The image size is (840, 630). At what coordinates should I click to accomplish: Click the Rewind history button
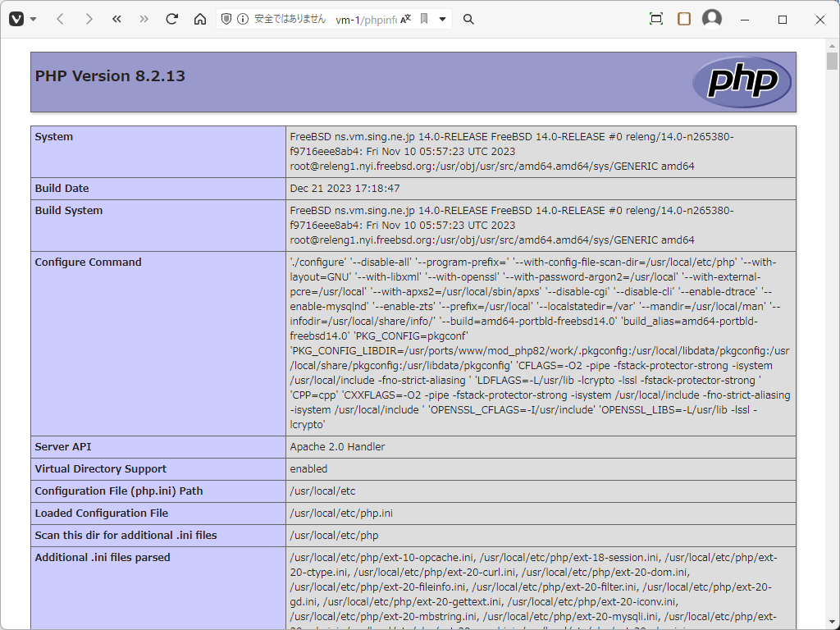[x=116, y=20]
